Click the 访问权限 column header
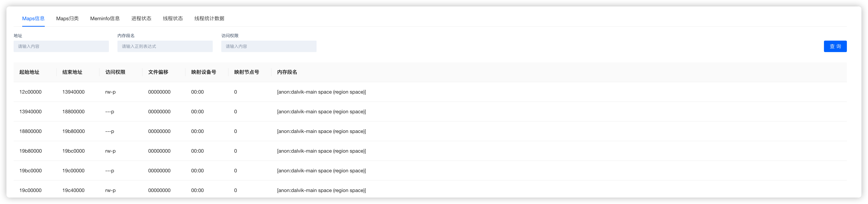Image resolution: width=868 pixels, height=204 pixels. [115, 72]
